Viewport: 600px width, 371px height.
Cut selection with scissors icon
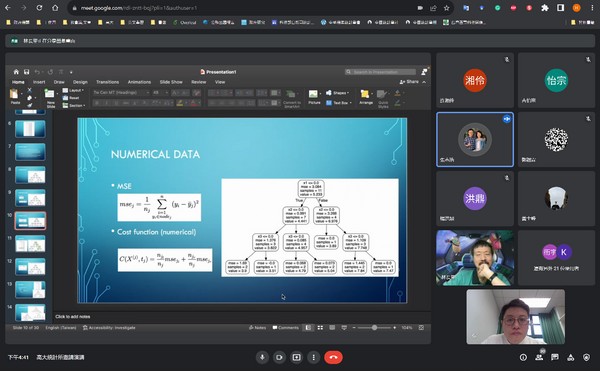29,90
